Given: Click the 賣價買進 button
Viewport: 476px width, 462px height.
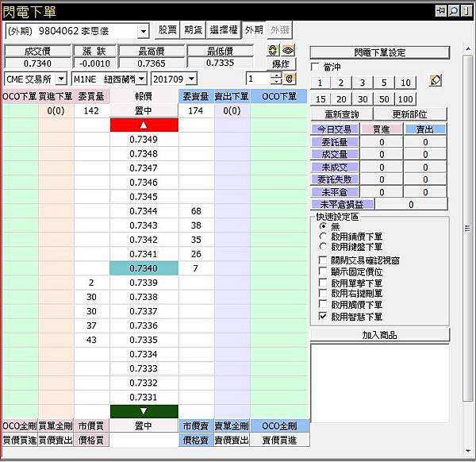Looking at the screenshot, I should tap(279, 440).
